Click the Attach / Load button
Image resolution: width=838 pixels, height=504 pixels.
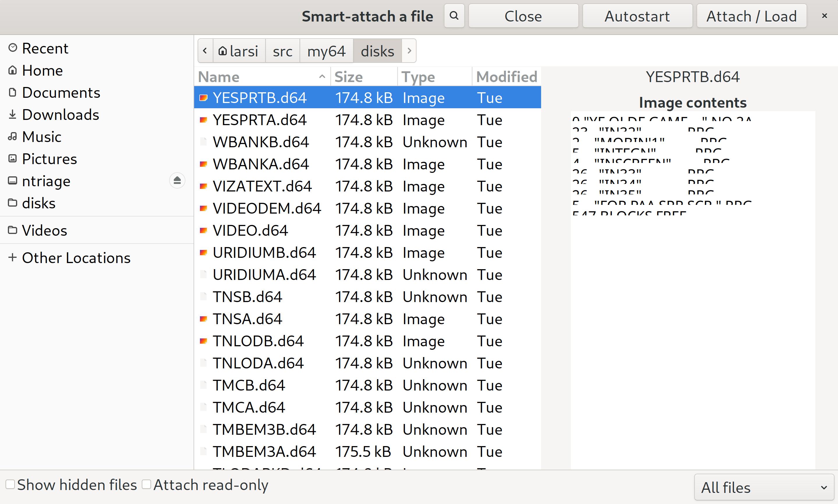click(751, 16)
